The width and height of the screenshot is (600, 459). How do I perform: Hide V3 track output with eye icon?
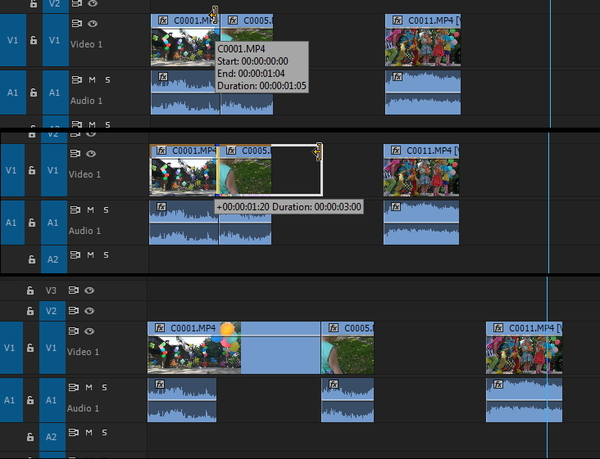click(x=90, y=290)
